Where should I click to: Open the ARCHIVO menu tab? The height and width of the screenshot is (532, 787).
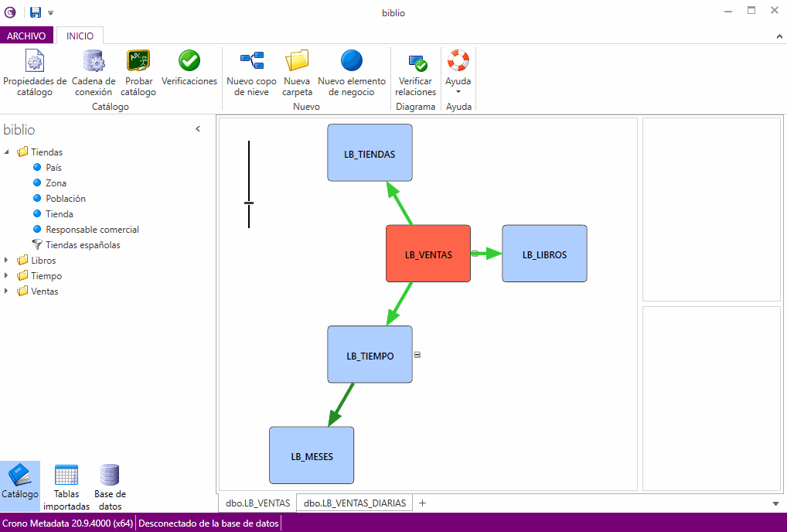click(x=26, y=36)
